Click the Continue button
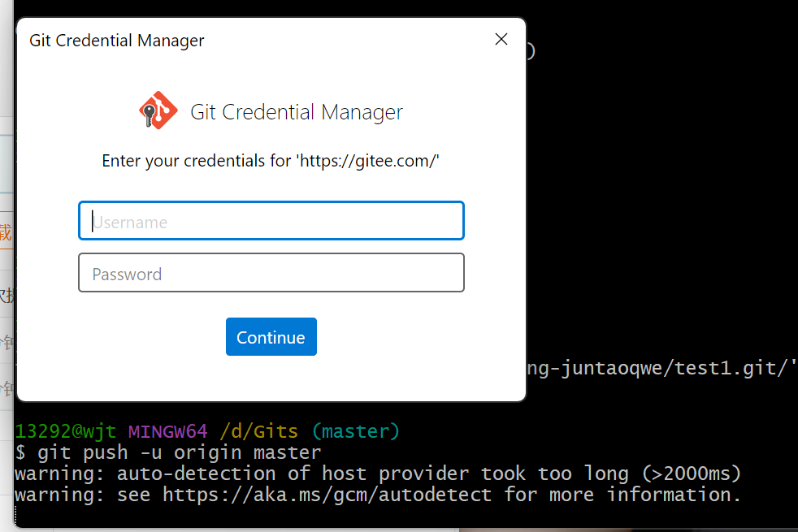 pos(271,337)
